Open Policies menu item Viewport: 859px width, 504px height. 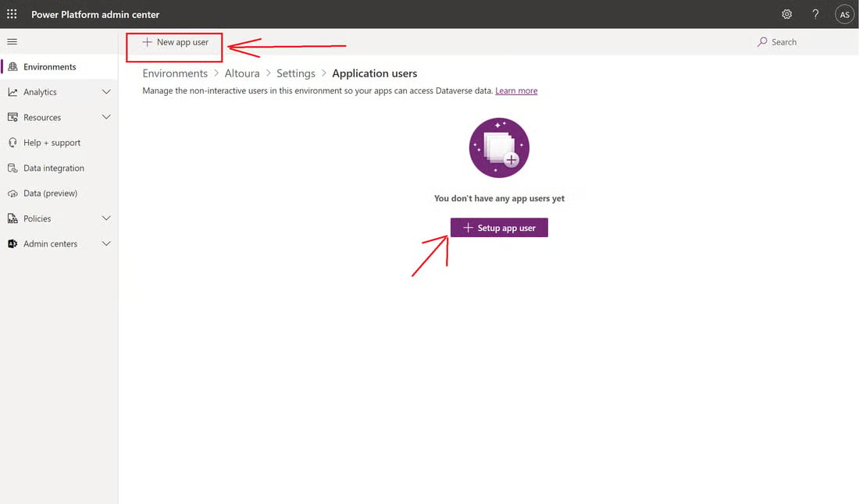point(59,218)
